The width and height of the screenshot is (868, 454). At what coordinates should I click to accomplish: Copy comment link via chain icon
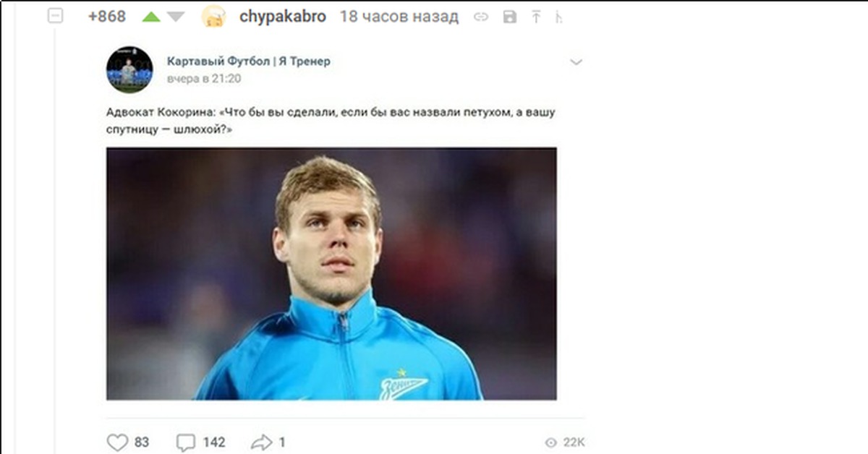(x=481, y=17)
